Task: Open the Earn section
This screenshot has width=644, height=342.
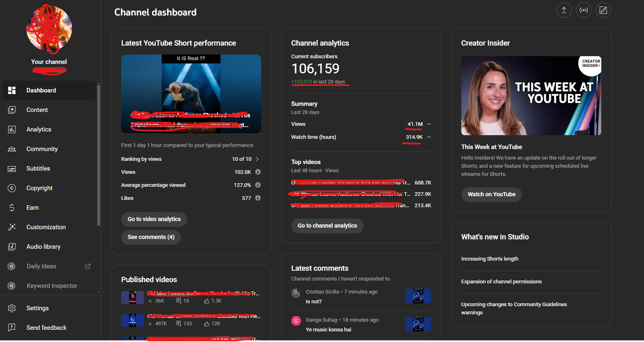Action: (x=49, y=208)
